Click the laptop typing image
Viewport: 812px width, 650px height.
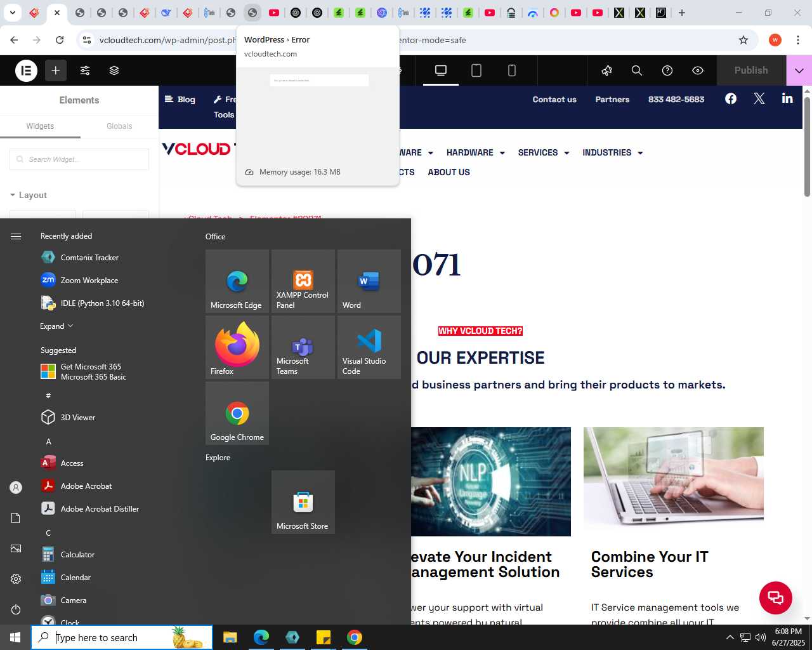tap(674, 481)
